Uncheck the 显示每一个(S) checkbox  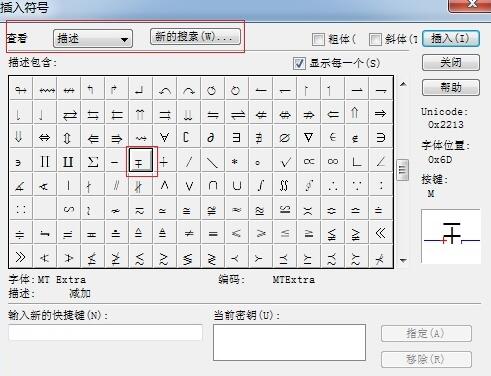pyautogui.click(x=299, y=63)
